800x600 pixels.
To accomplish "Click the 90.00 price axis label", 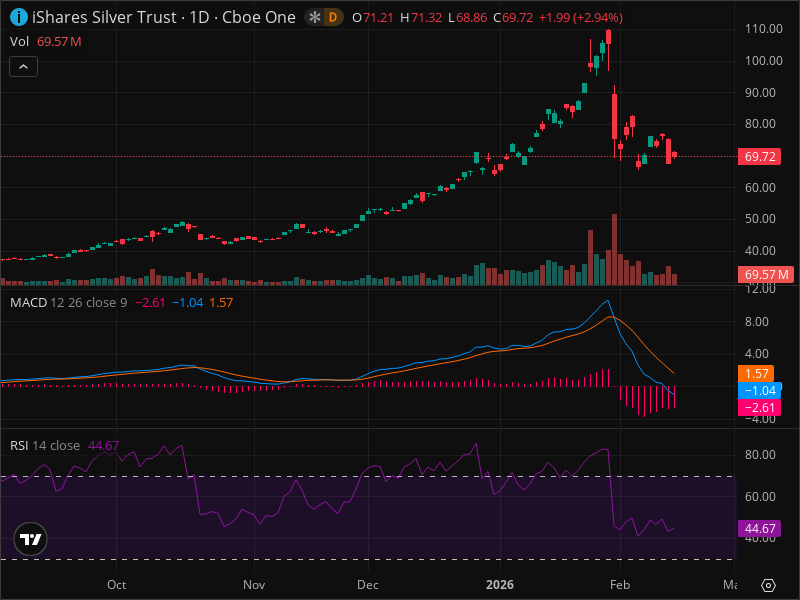I will pyautogui.click(x=760, y=93).
